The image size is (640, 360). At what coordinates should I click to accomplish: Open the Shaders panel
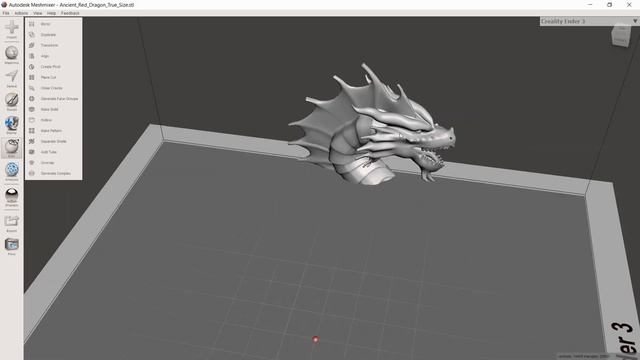(x=11, y=197)
